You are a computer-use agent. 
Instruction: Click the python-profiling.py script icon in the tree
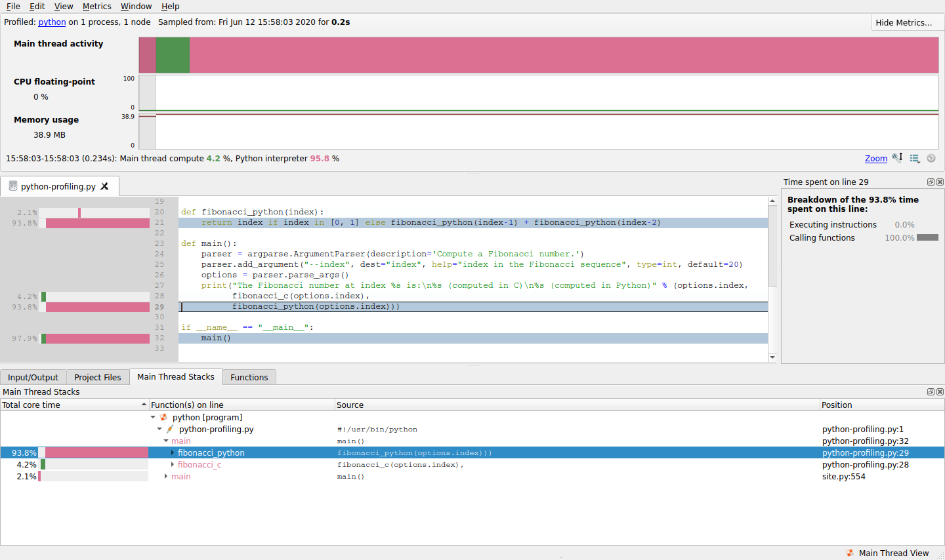(171, 429)
